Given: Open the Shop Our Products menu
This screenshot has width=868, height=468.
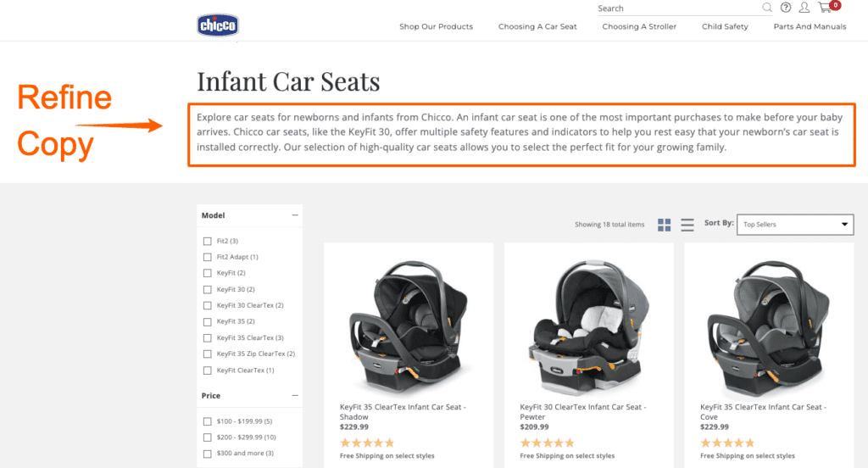Looking at the screenshot, I should pos(437,26).
